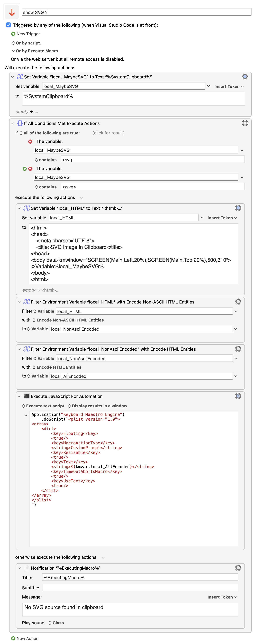
Task: Click gear icon on Set Variable local_HTML action
Action: 238,208
